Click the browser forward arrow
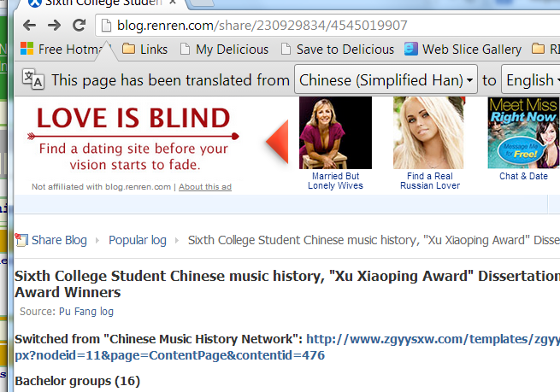This screenshot has width=560, height=392. tap(54, 26)
